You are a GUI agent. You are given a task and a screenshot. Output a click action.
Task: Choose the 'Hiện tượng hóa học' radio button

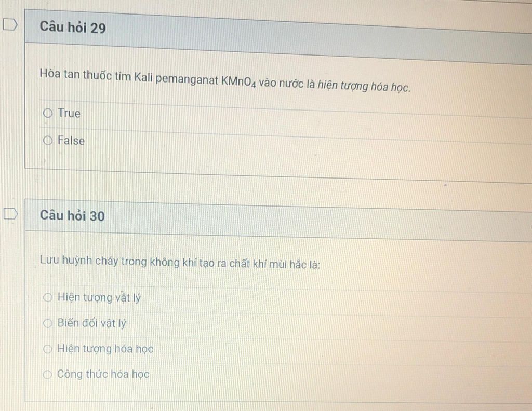[48, 348]
